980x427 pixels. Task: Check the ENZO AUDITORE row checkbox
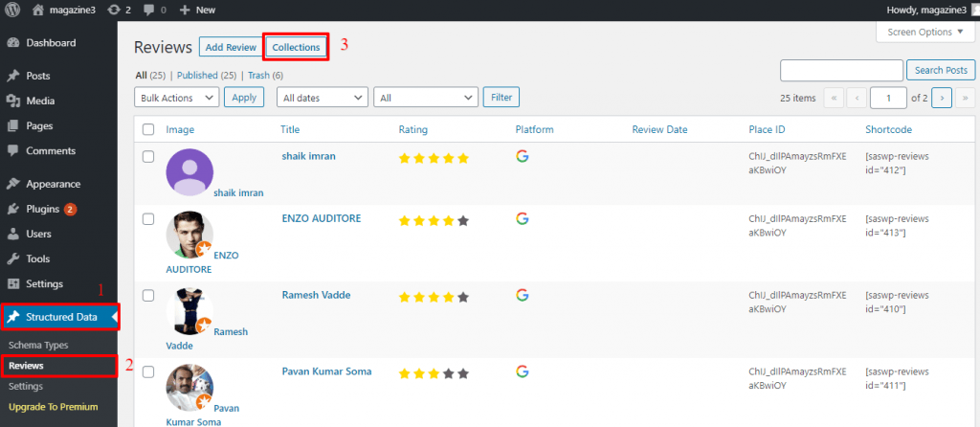click(148, 219)
